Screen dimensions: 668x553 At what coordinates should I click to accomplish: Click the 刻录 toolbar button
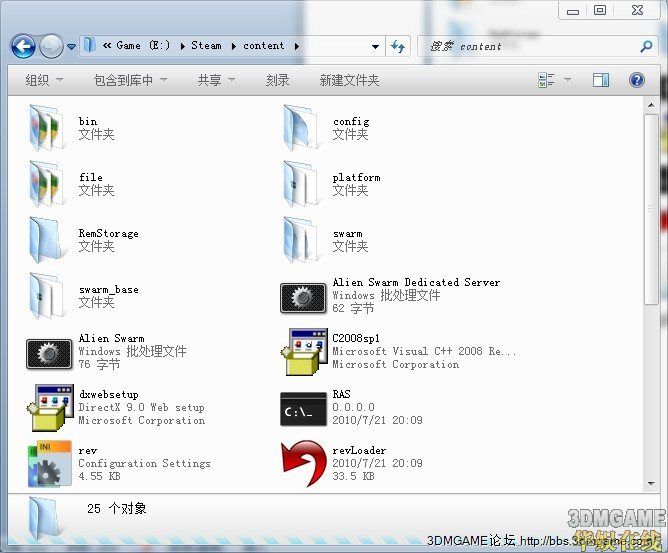(x=277, y=80)
